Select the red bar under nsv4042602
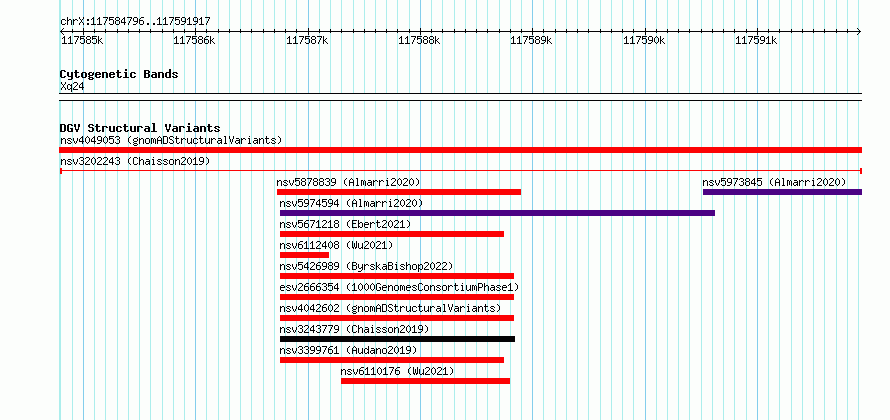This screenshot has width=890, height=420. pyautogui.click(x=397, y=318)
